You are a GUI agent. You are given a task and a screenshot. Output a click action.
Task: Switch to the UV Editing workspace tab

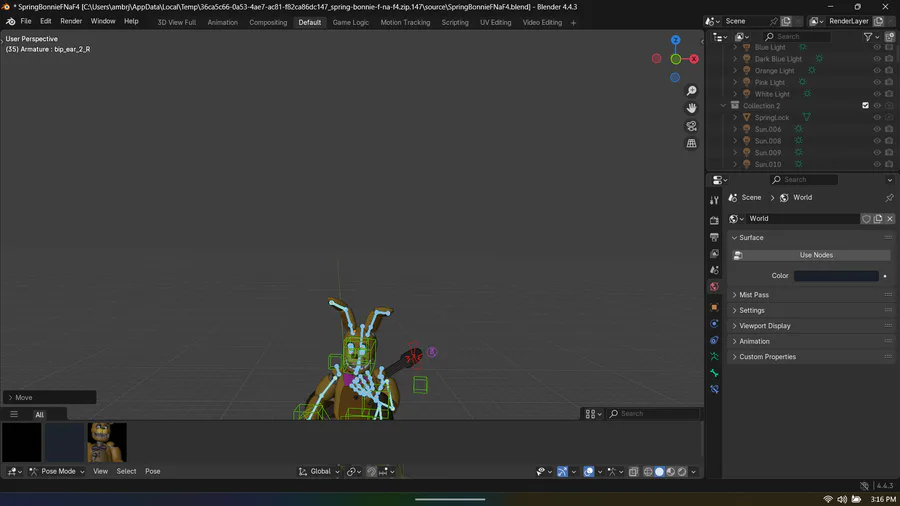pos(495,22)
